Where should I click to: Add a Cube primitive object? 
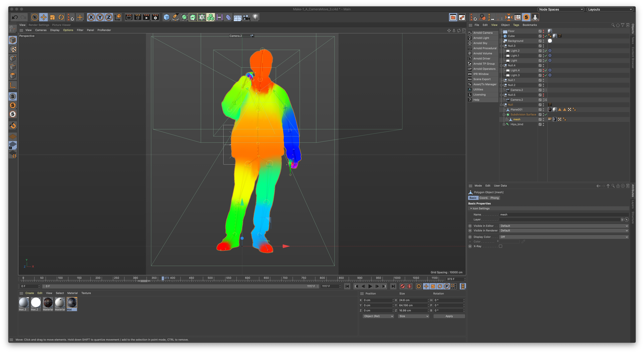tap(167, 17)
